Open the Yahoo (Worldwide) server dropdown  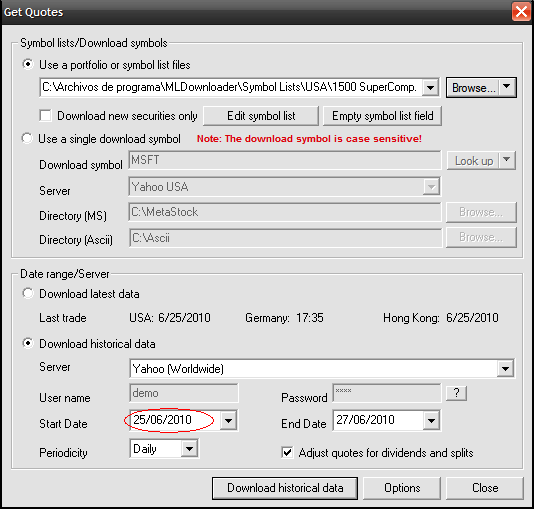[x=505, y=368]
